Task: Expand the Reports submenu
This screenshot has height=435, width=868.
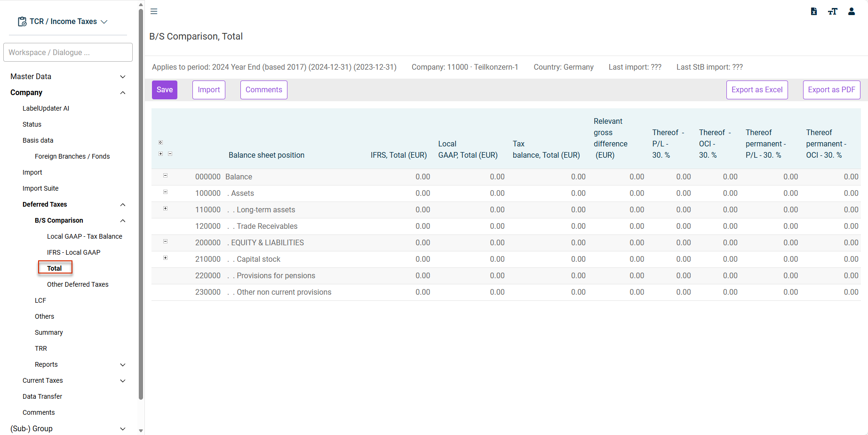Action: [x=123, y=365]
